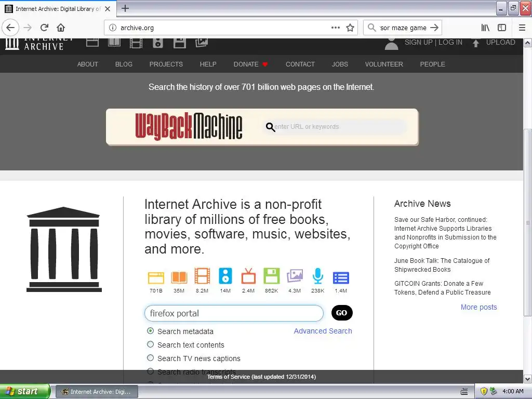Click the page scrollbar up arrow
The image size is (532, 399).
[x=528, y=43]
